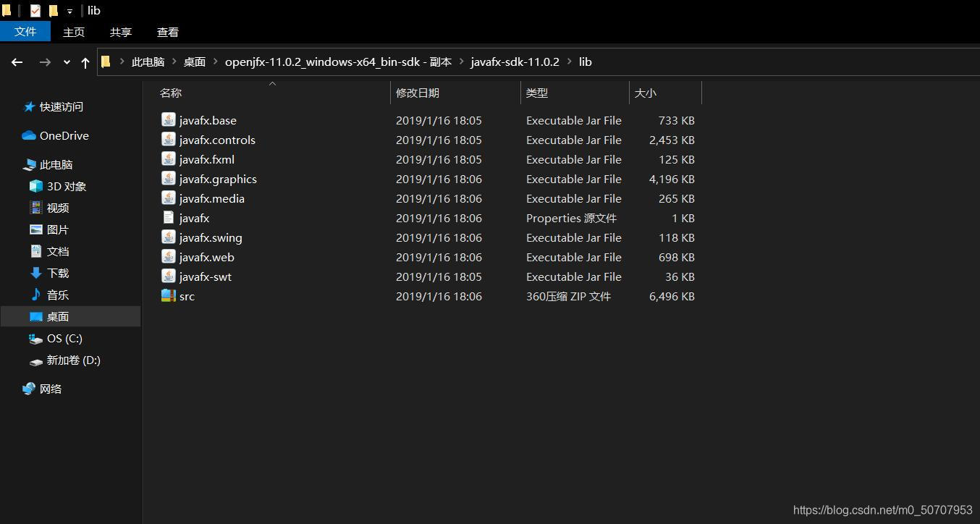Click 360压缩 ZIP 文件 type cell
This screenshot has height=524, width=980.
pyautogui.click(x=568, y=296)
